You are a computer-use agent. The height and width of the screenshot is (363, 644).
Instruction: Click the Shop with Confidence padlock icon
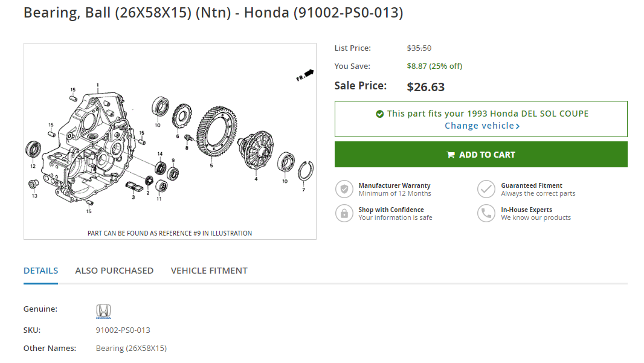tap(344, 213)
